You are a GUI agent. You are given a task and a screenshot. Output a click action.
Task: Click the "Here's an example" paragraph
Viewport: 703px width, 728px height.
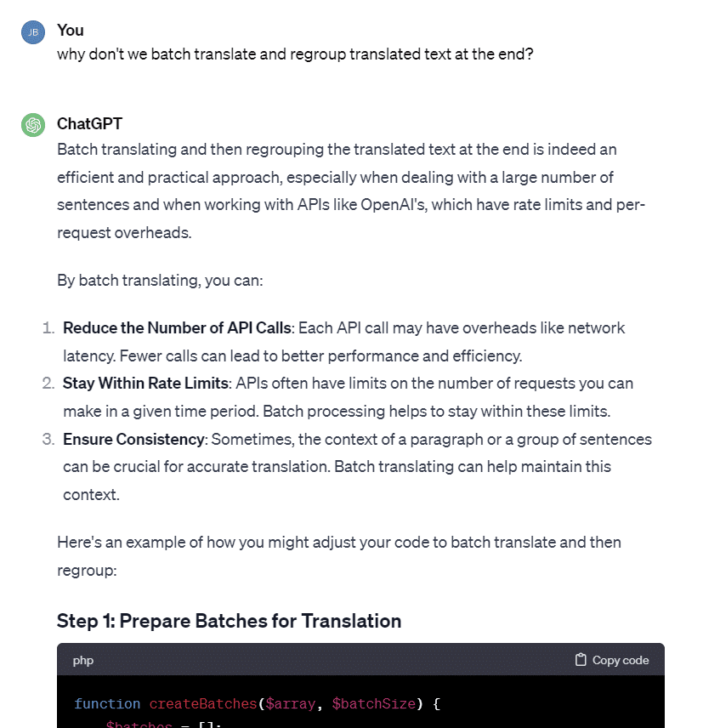(x=339, y=556)
